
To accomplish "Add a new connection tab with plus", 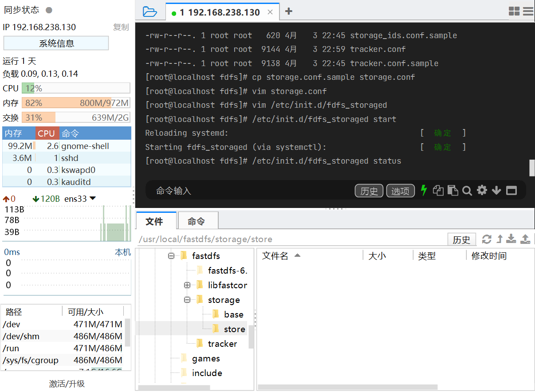I will click(289, 12).
